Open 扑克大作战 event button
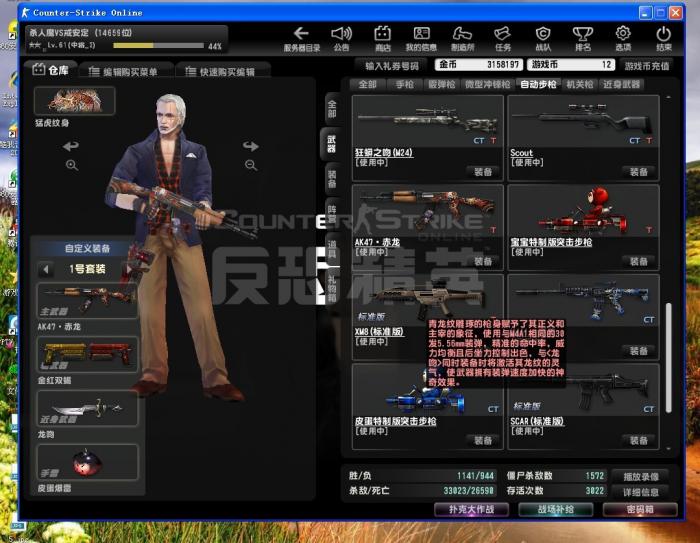 pyautogui.click(x=471, y=510)
